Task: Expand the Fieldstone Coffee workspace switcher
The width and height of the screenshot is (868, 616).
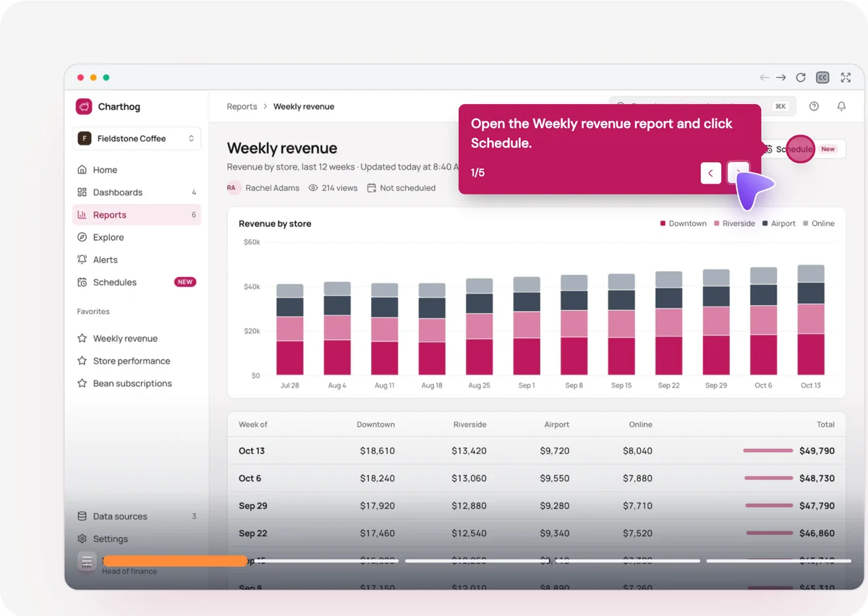Action: coord(137,138)
